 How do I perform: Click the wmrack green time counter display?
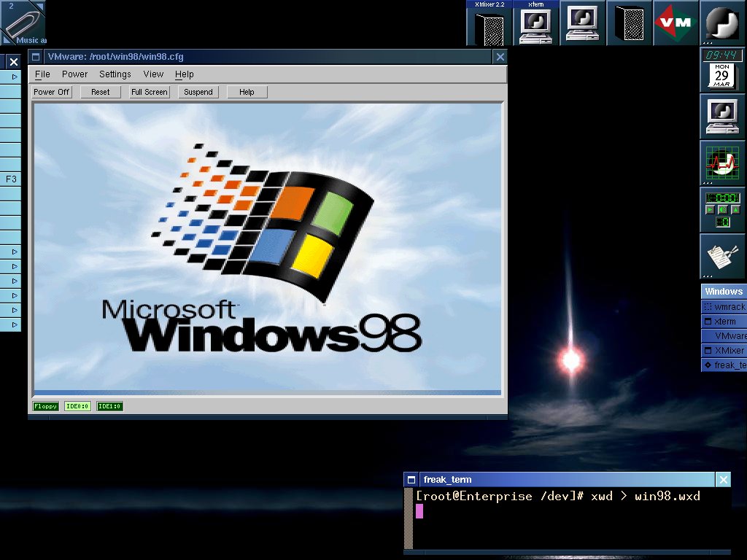pos(723,197)
